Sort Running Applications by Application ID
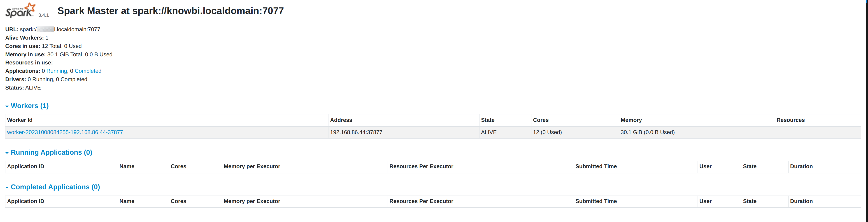The width and height of the screenshot is (868, 222). pyautogui.click(x=26, y=167)
